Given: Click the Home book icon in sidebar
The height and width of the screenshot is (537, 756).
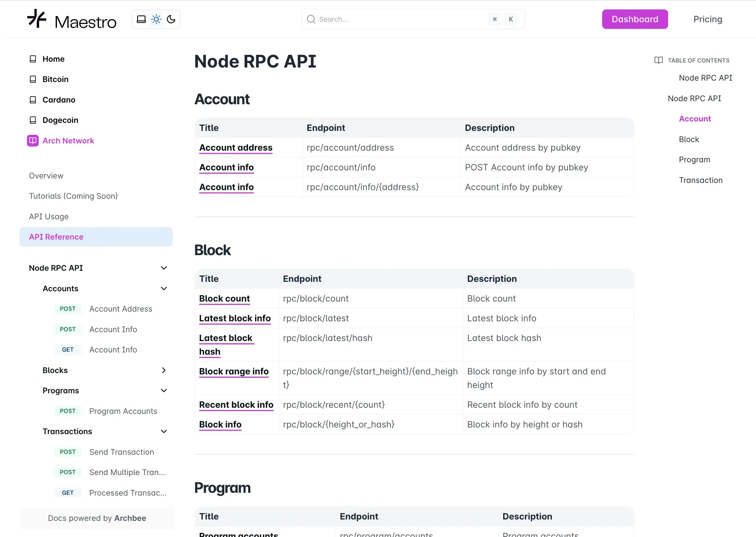Looking at the screenshot, I should 33,59.
